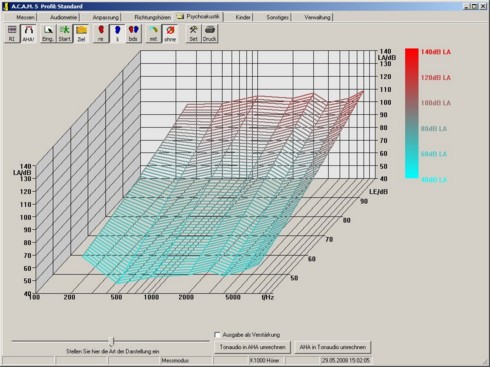
Task: Open the Set tools icon
Action: point(193,33)
